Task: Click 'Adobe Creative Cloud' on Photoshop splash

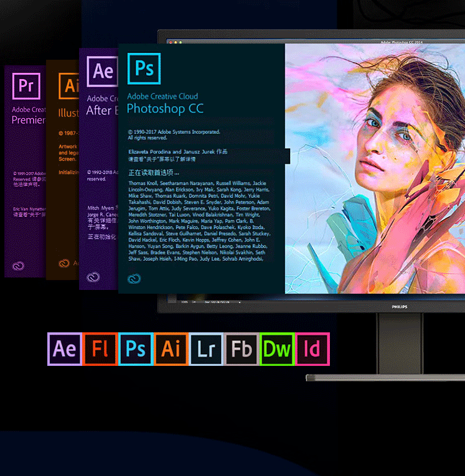Action: pyautogui.click(x=162, y=96)
